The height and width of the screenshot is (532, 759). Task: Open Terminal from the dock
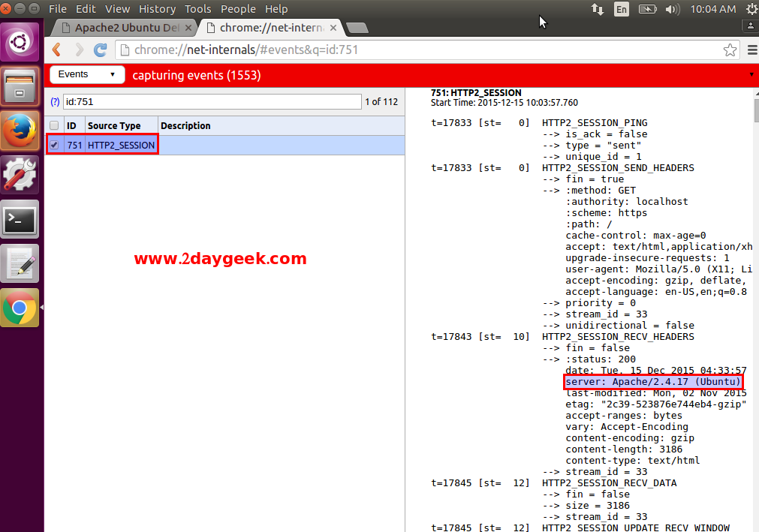tap(20, 220)
